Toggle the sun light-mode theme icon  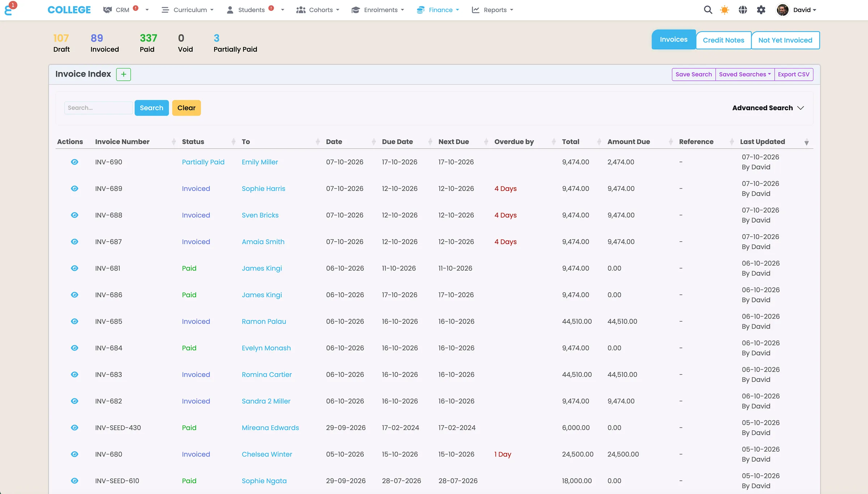pos(724,10)
